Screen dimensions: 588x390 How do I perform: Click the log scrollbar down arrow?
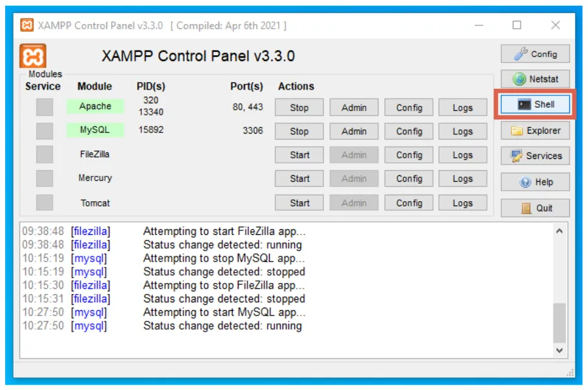(559, 351)
